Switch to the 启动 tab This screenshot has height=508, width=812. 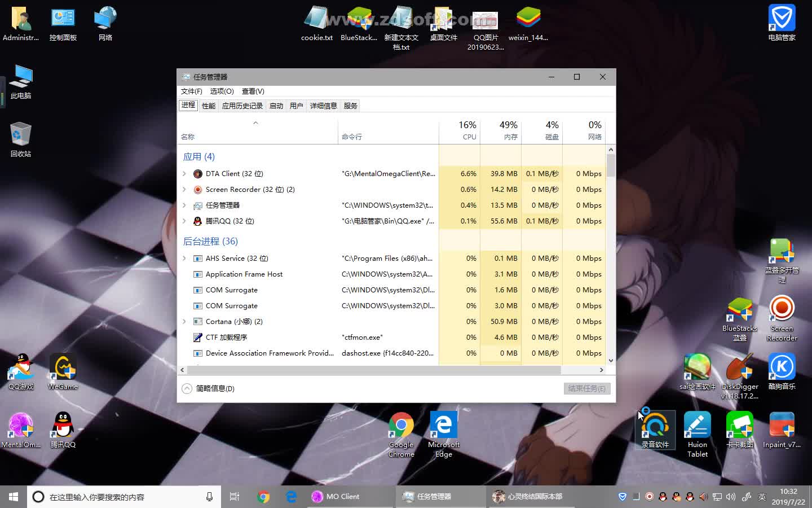click(276, 106)
